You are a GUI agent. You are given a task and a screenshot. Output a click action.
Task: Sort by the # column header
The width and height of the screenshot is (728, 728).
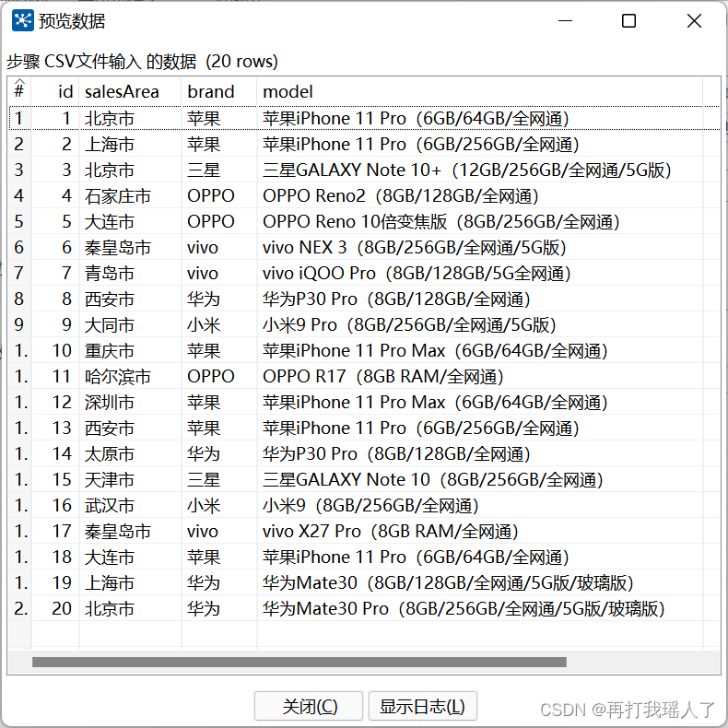click(19, 91)
